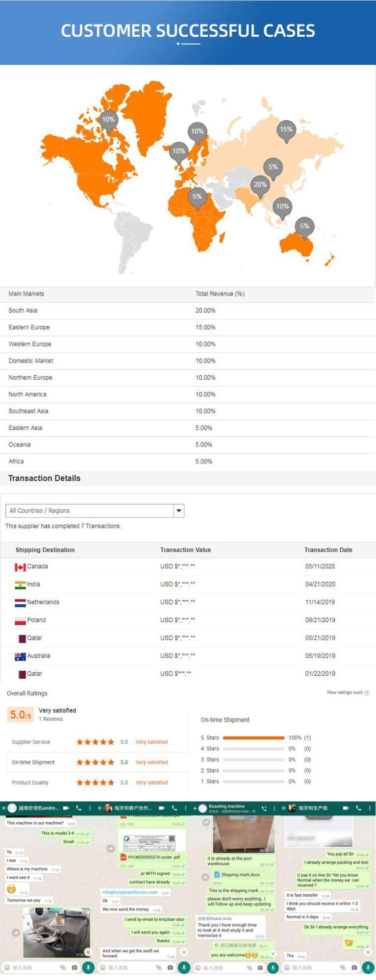Tap the voice call icon in Roasting machine chat
Image resolution: width=376 pixels, height=980 pixels.
[x=264, y=808]
